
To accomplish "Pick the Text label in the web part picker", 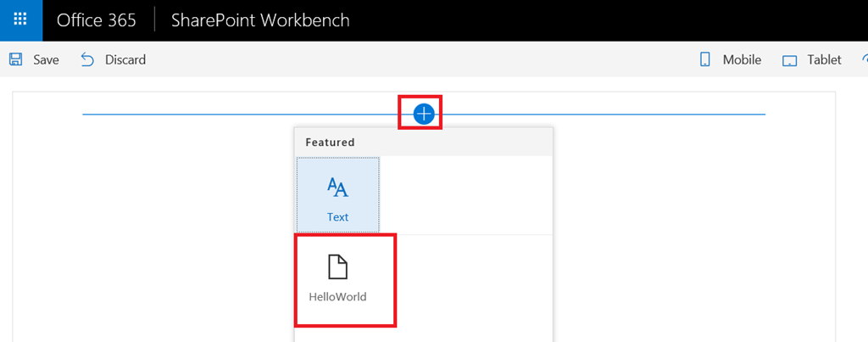I will click(x=337, y=217).
